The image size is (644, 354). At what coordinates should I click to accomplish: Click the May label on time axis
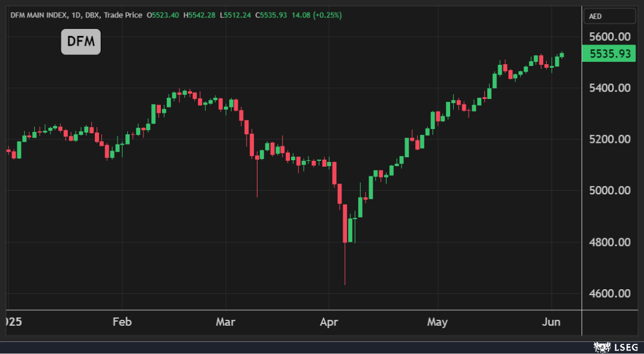coord(438,322)
